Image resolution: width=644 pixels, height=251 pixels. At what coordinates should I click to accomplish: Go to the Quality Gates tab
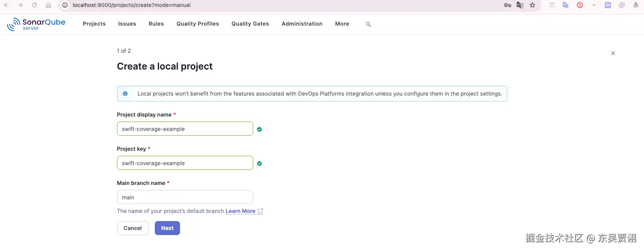pos(250,24)
